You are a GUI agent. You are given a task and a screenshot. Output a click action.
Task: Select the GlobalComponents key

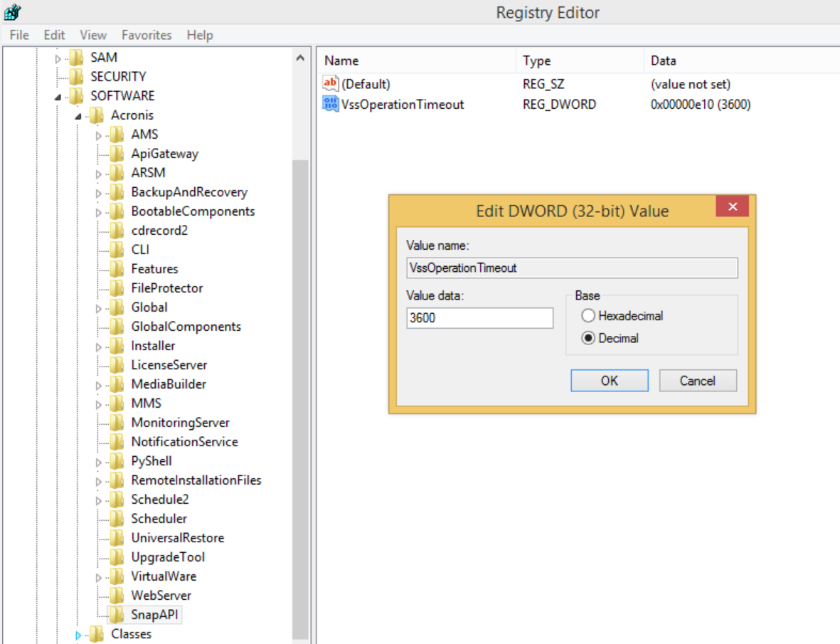(186, 327)
